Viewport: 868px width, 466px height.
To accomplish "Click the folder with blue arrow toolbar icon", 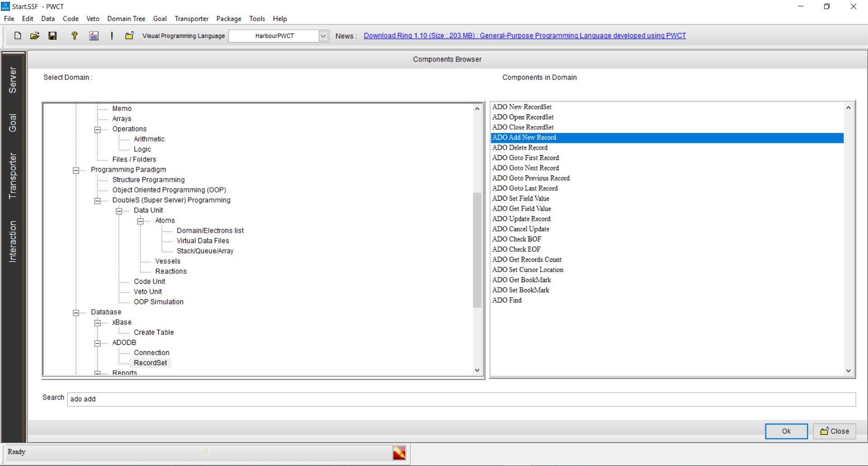I will pyautogui.click(x=129, y=36).
